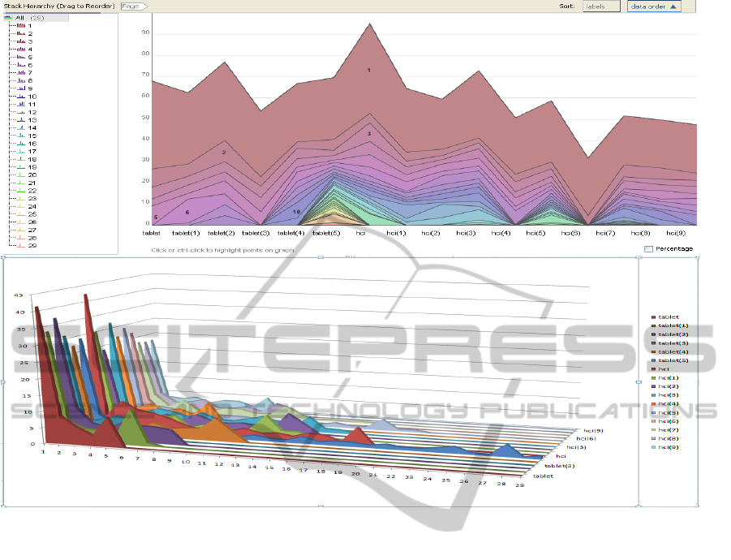731x560 pixels.
Task: Open the data order sort dropdown
Action: pos(655,6)
